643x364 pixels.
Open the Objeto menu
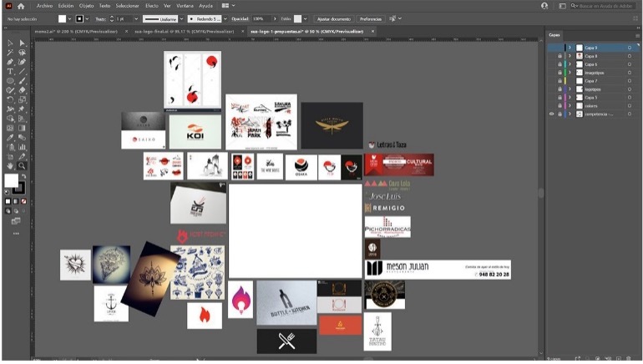86,6
